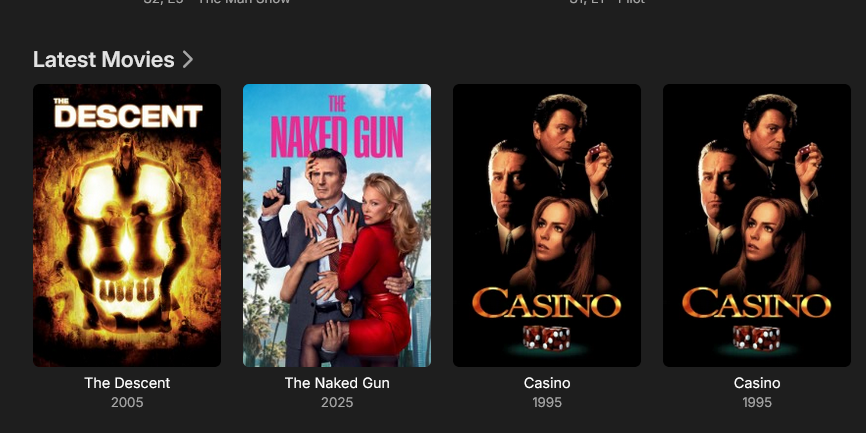Viewport: 866px width, 433px height.
Task: Click the 2025 year under The Naked Gun
Action: point(337,403)
